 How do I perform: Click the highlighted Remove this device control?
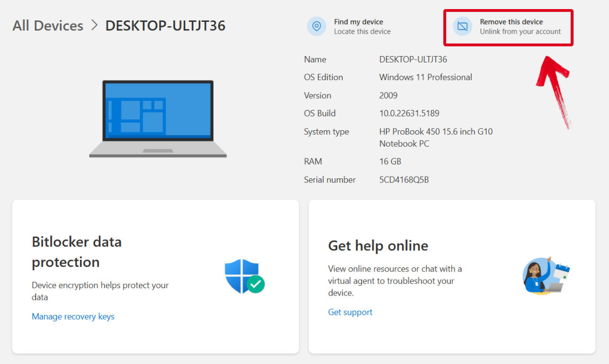tap(507, 27)
